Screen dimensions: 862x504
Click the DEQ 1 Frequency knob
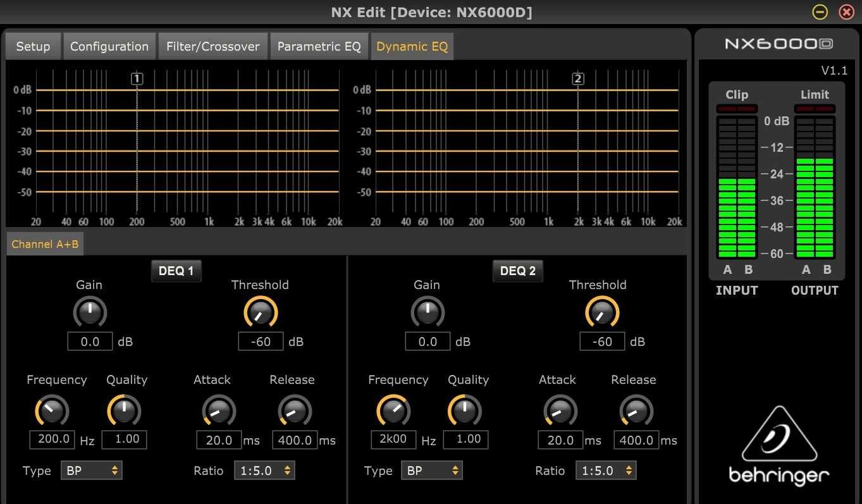pos(52,411)
